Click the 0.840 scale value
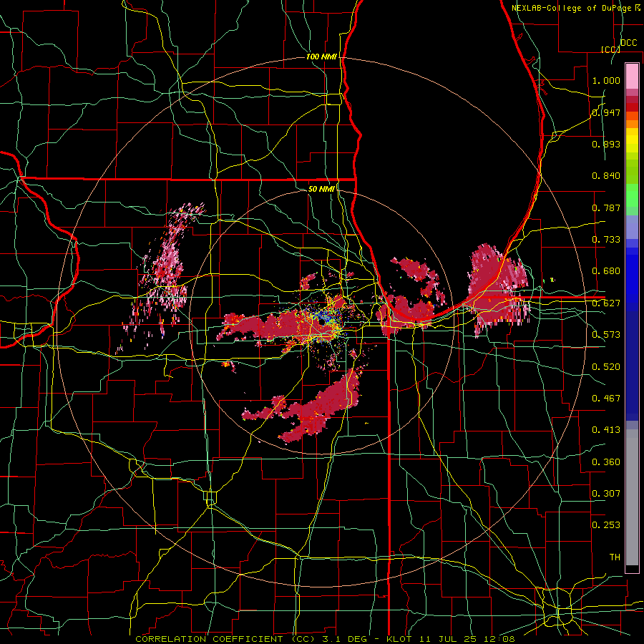The width and height of the screenshot is (644, 644). pyautogui.click(x=606, y=176)
